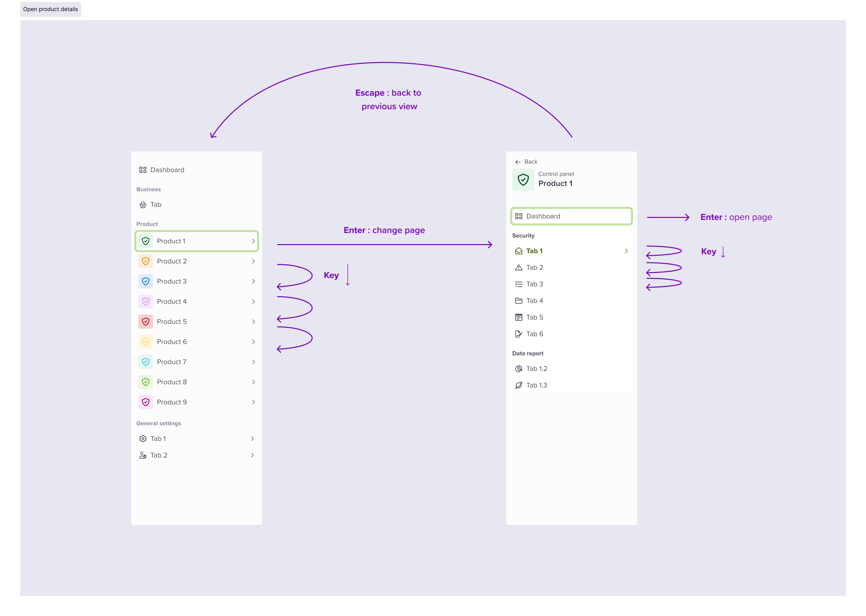Select the Tab 5 label under Security
The width and height of the screenshot is (866, 616).
[535, 318]
